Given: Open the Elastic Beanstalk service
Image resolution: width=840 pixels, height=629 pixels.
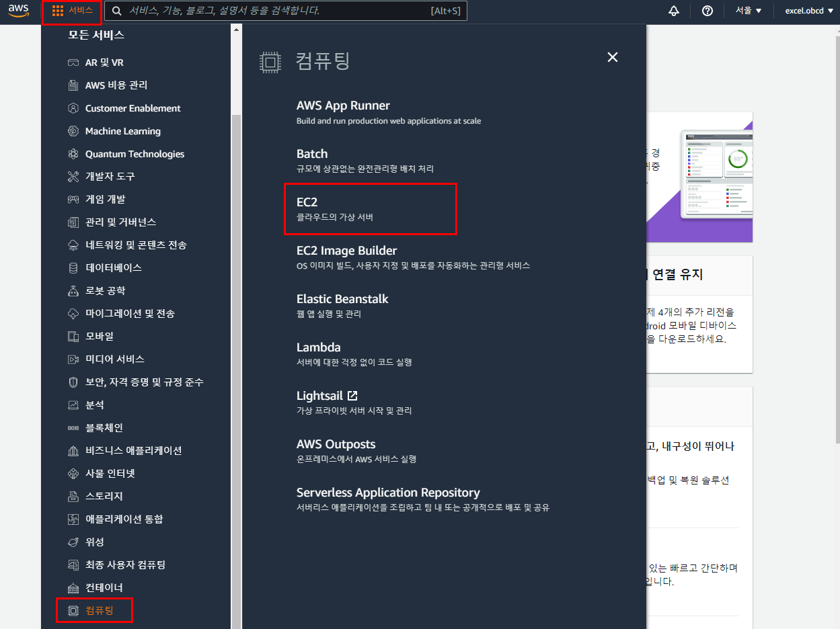Looking at the screenshot, I should [342, 299].
